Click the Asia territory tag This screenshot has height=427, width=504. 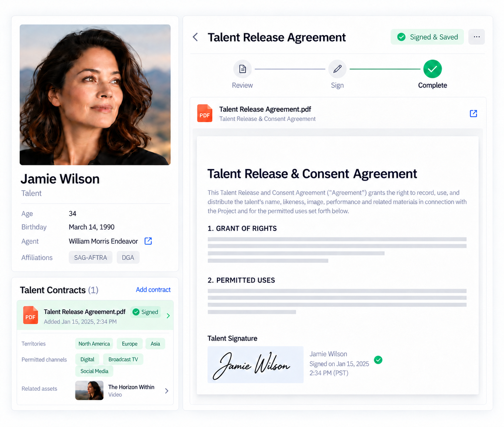pyautogui.click(x=155, y=344)
